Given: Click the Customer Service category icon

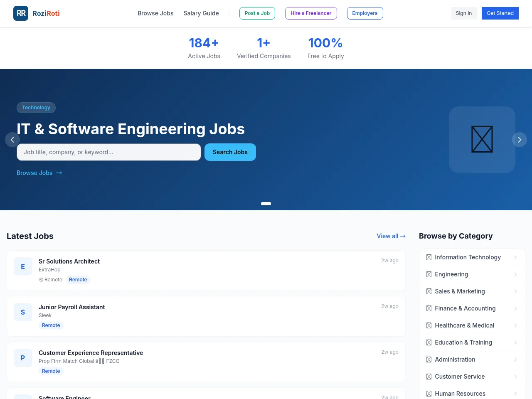Looking at the screenshot, I should pos(429,377).
